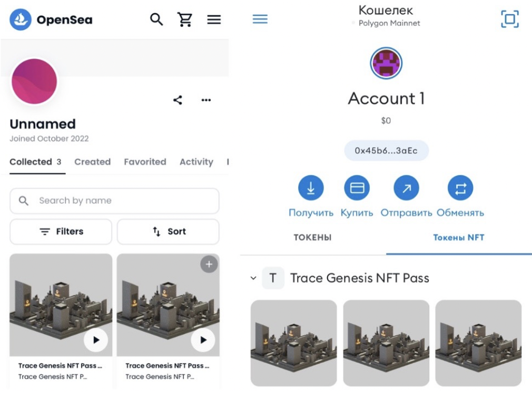Tap the Купить buy icon

pyautogui.click(x=357, y=188)
